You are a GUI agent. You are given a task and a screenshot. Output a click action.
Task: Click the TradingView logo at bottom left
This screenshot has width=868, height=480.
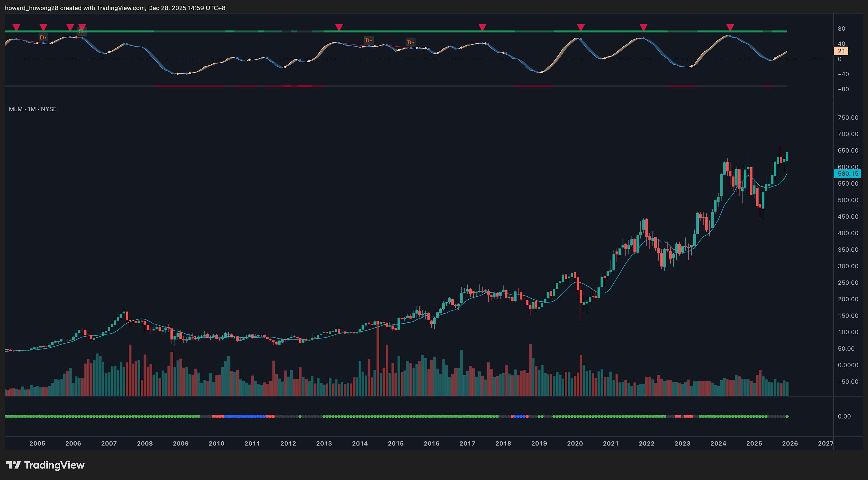45,465
